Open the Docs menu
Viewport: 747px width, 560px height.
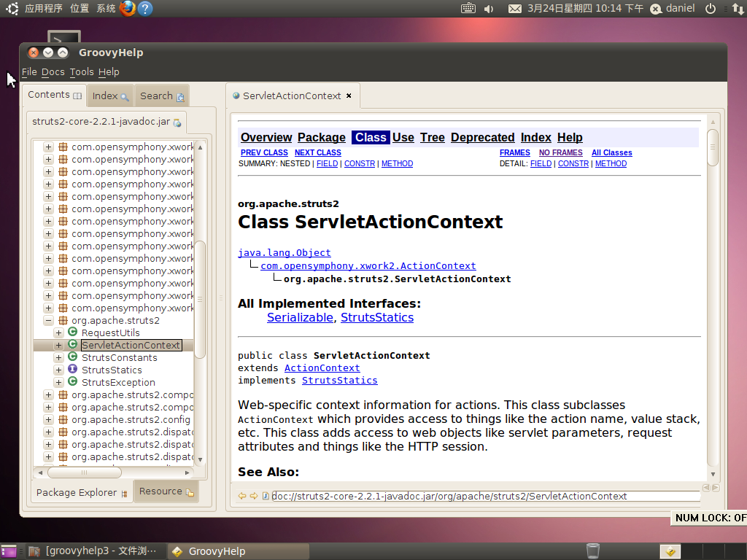point(53,71)
